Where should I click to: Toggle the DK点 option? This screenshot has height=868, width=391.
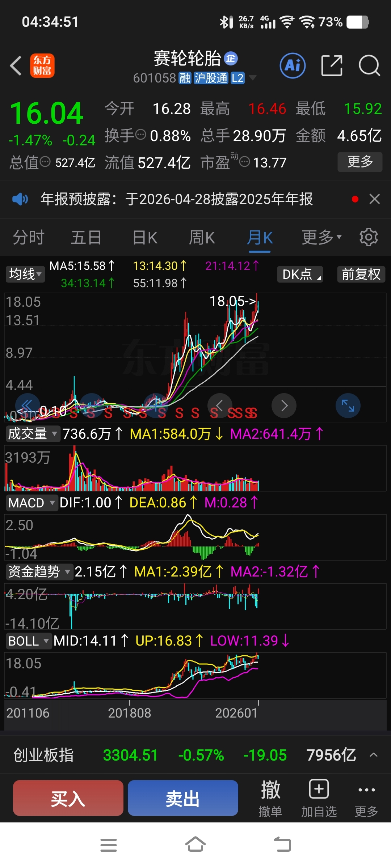(300, 274)
